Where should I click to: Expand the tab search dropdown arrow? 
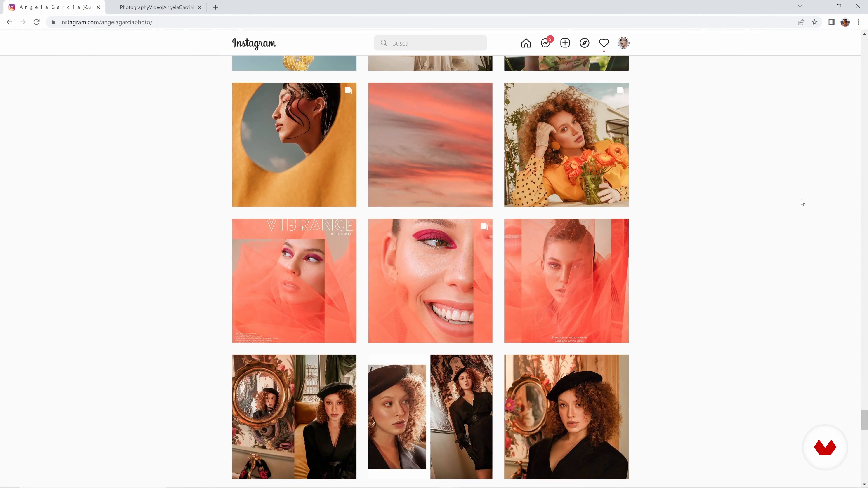point(800,6)
